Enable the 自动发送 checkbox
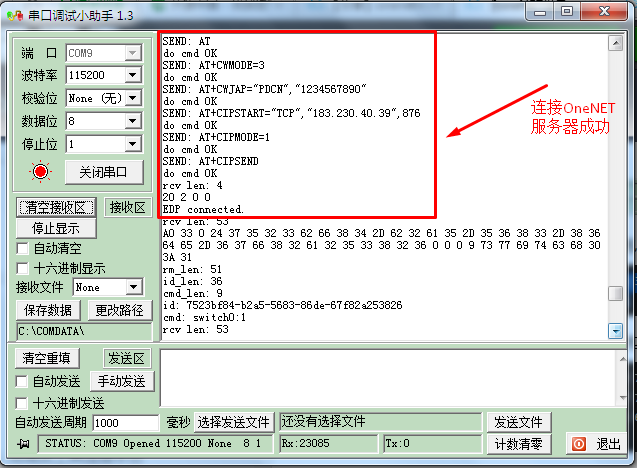The width and height of the screenshot is (637, 468). (x=21, y=381)
